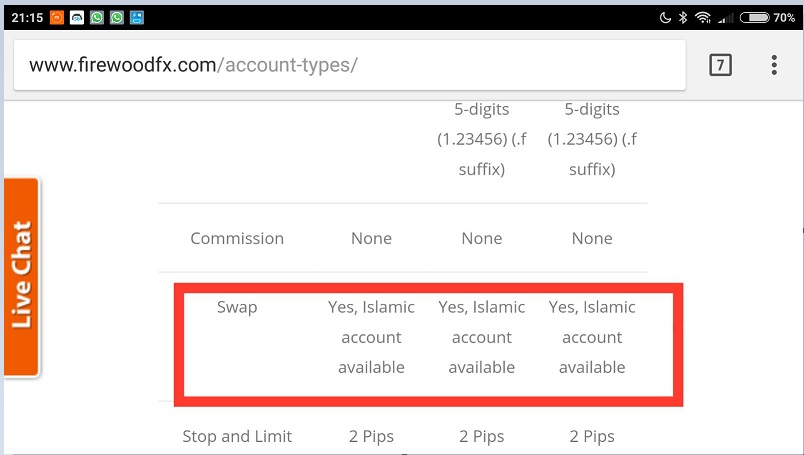Screen dimensions: 804x455
Task: Tap the middle 'None' commission cell
Action: click(481, 238)
